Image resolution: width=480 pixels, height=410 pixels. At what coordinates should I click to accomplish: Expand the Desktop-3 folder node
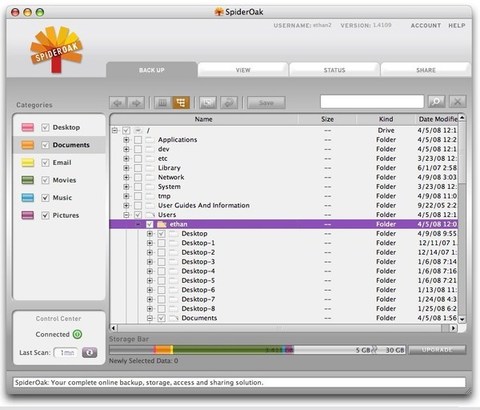pos(150,262)
